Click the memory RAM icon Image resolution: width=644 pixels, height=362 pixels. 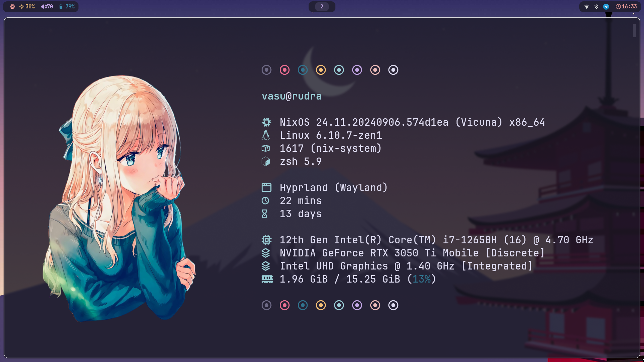pyautogui.click(x=267, y=279)
